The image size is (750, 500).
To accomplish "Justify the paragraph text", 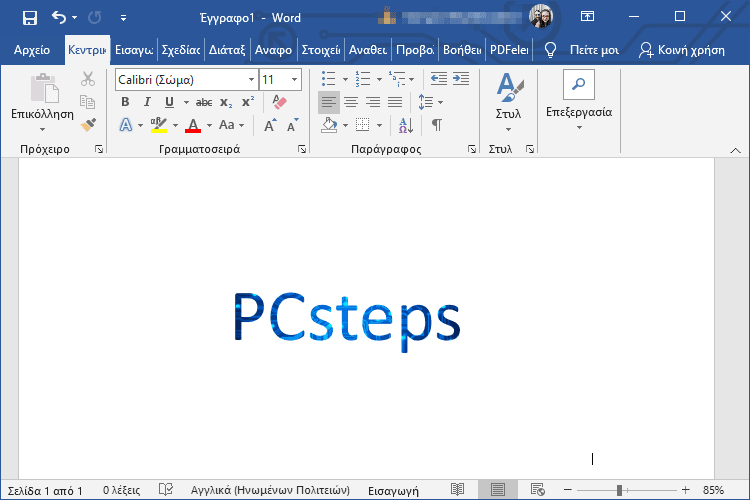I will [395, 102].
